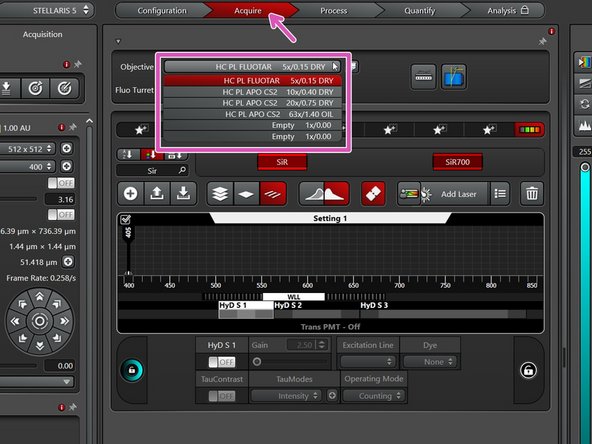
Task: Click the cyan lock circle icon
Action: pos(132,370)
